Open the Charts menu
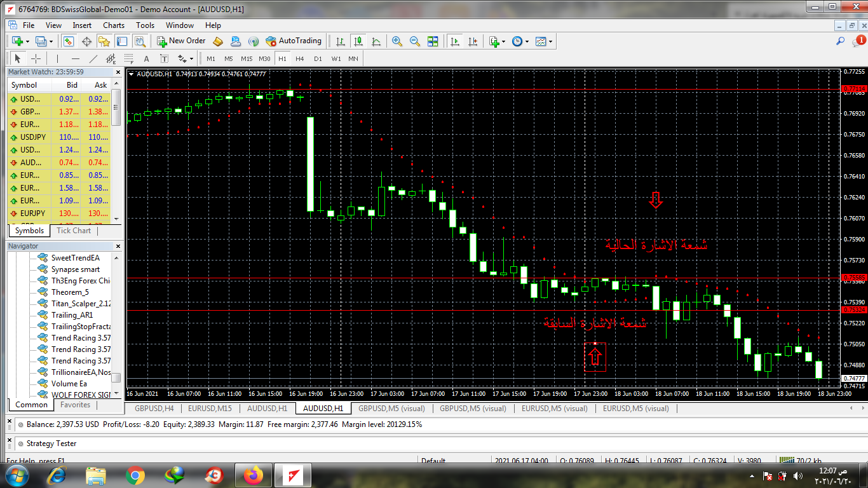This screenshot has width=868, height=488. tap(114, 25)
